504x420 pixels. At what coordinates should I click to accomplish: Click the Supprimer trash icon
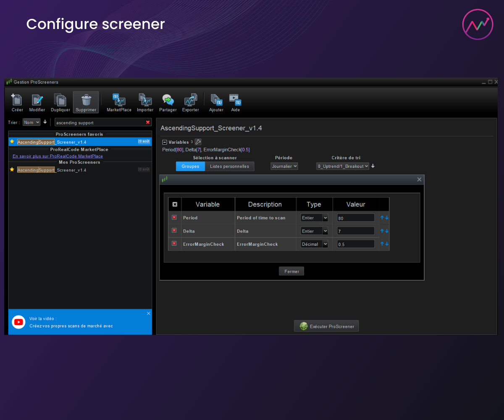86,100
